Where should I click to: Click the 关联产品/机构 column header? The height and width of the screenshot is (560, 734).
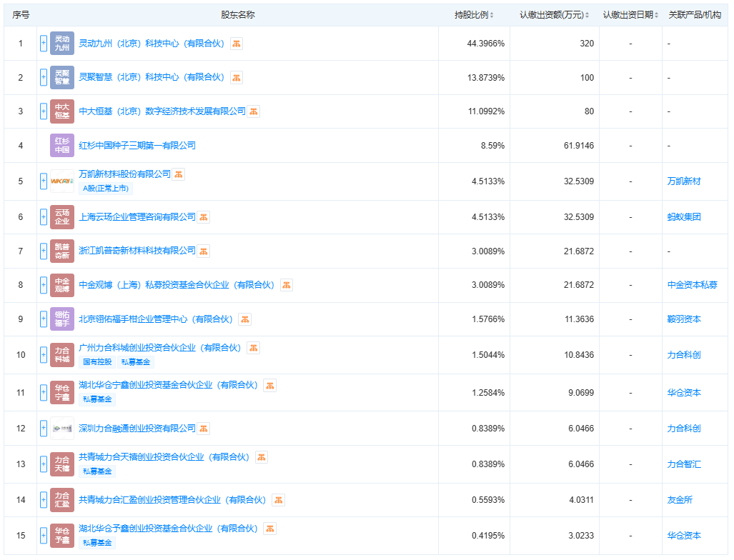coord(695,15)
